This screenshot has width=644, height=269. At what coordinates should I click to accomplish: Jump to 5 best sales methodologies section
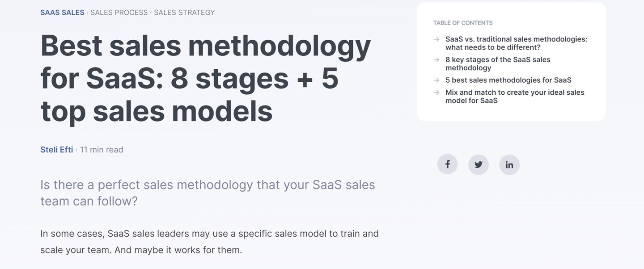[508, 80]
